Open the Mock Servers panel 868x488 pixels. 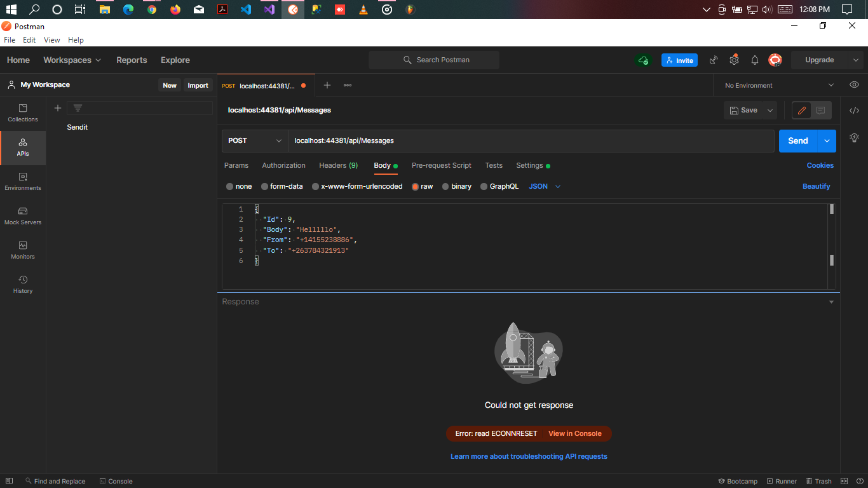22,216
